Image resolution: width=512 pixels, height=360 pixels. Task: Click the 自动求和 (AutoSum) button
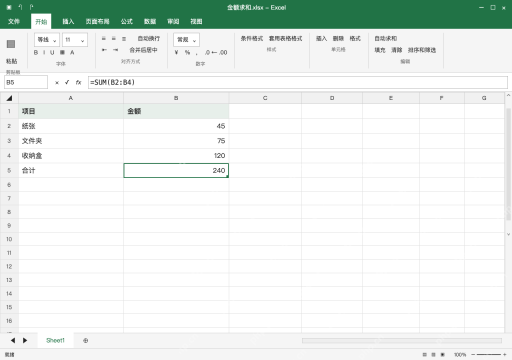[386, 39]
